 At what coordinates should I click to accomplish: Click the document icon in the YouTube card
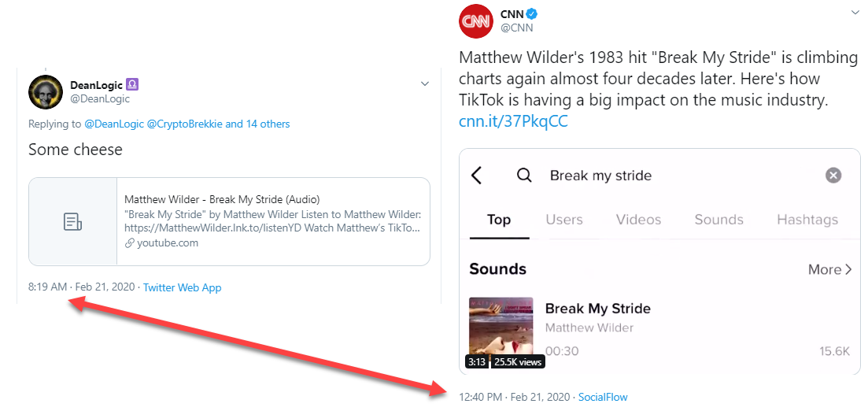coord(72,222)
